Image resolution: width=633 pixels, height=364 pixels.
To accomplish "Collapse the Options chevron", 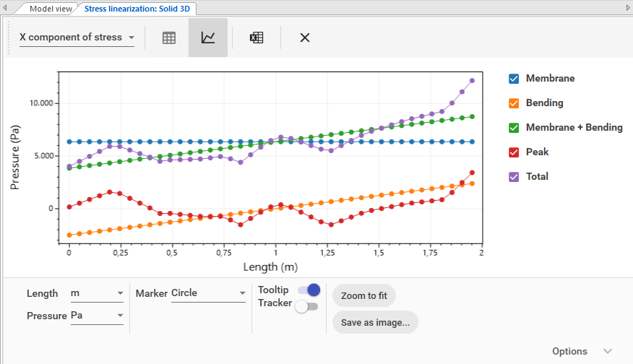I will click(x=607, y=351).
